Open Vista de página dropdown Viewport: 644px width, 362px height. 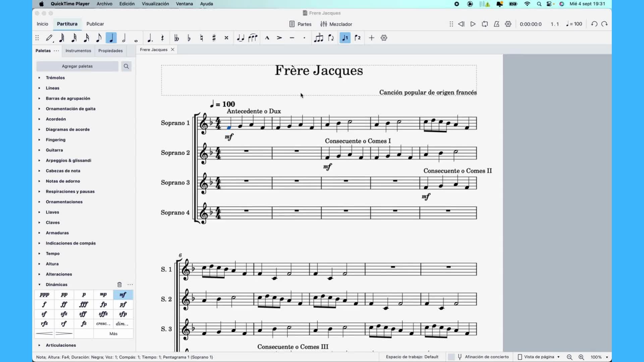(x=539, y=357)
